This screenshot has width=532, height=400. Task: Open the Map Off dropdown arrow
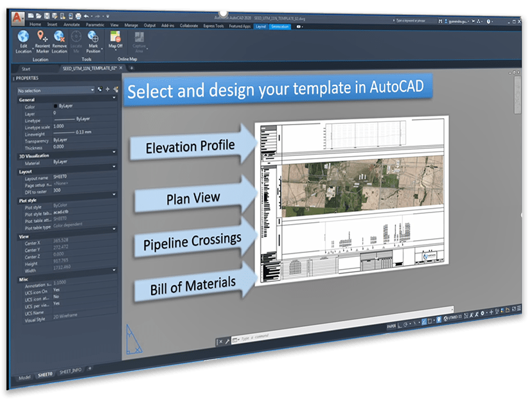click(116, 50)
